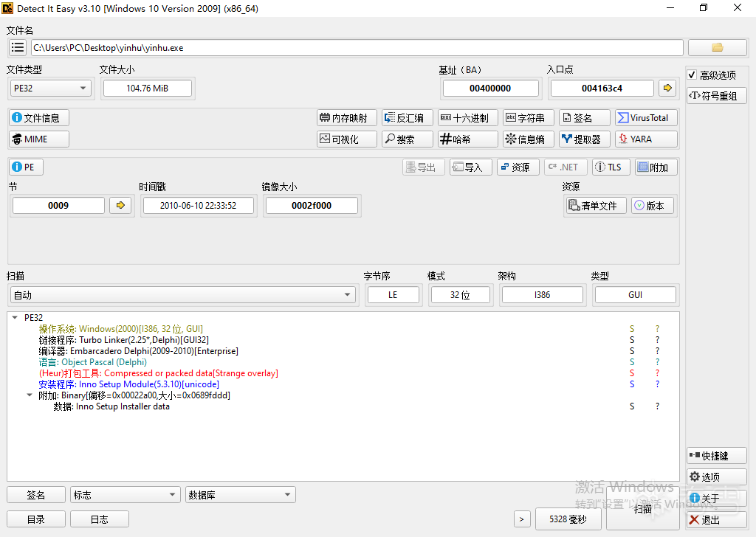756x537 pixels.
Task: Click 符号重组 demangle button
Action: tap(717, 96)
